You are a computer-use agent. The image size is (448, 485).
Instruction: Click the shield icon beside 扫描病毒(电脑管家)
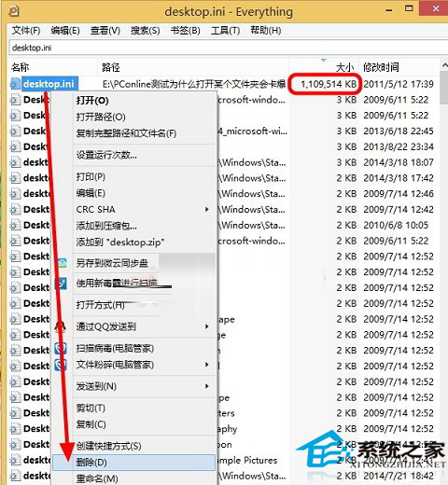tap(61, 349)
